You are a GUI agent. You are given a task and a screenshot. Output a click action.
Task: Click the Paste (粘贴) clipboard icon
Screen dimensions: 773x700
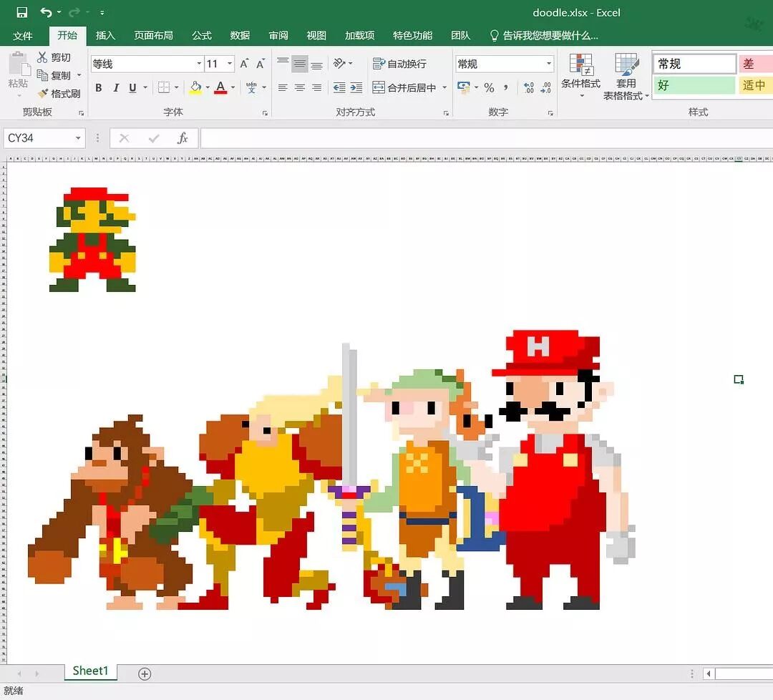point(19,65)
